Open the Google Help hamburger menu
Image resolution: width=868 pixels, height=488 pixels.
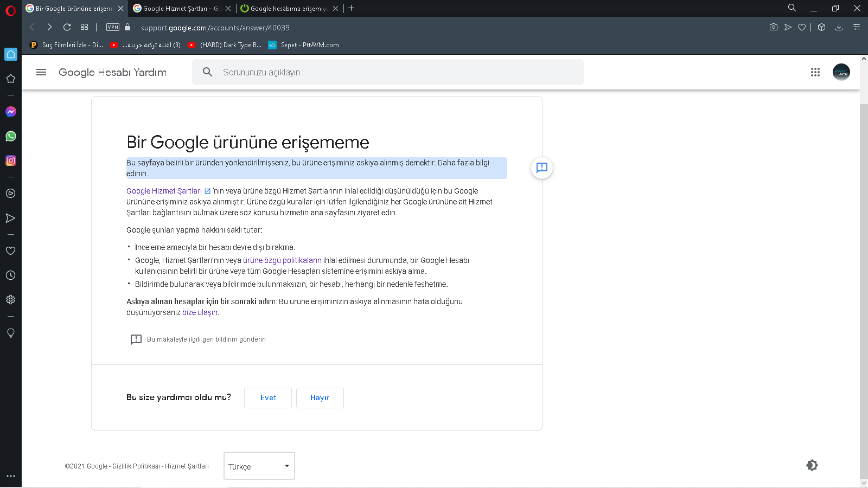pyautogui.click(x=41, y=72)
